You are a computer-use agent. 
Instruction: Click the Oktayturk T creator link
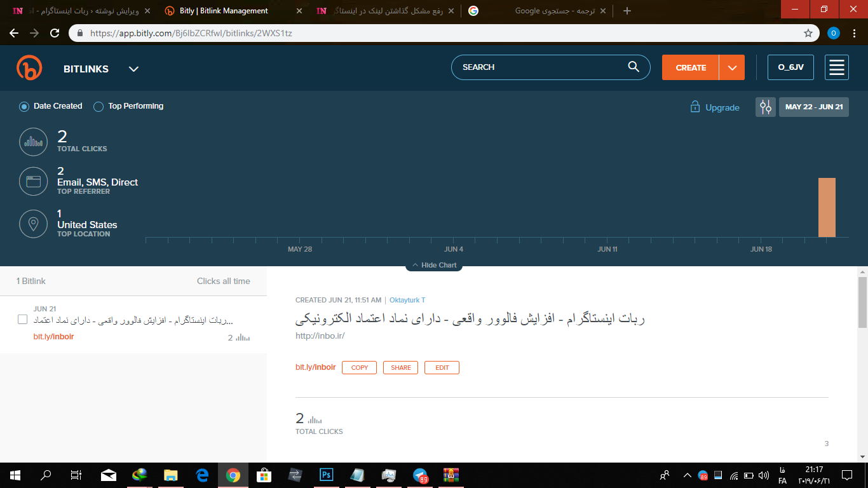tap(407, 300)
